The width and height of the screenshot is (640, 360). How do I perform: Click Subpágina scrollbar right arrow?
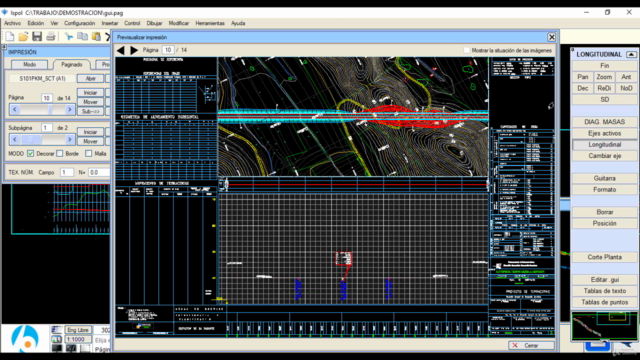(70, 140)
